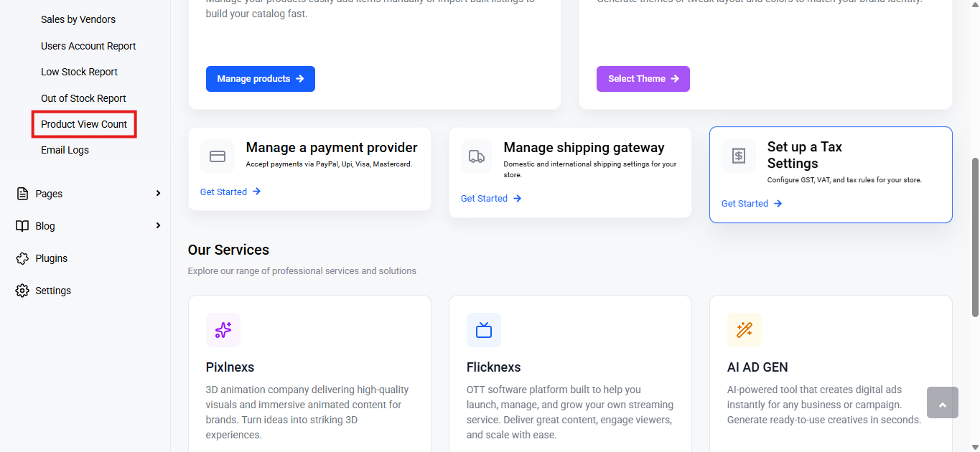The width and height of the screenshot is (980, 452).
Task: Click the Manage products button
Action: pos(261,79)
